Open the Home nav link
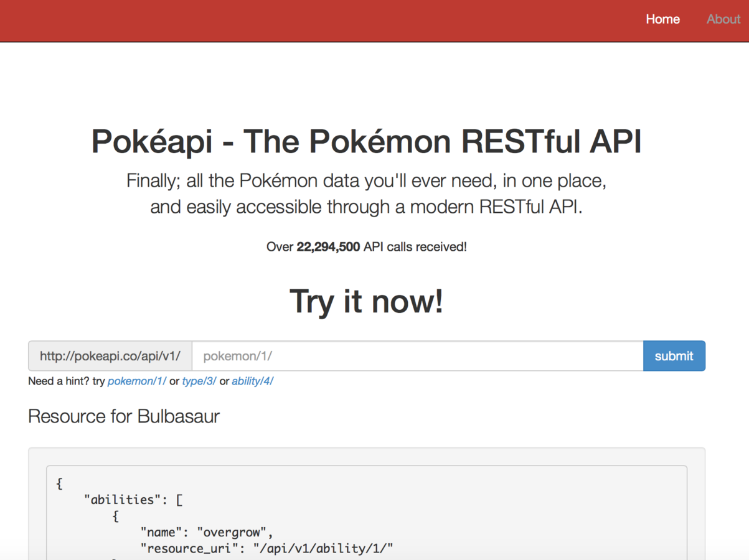 662,19
